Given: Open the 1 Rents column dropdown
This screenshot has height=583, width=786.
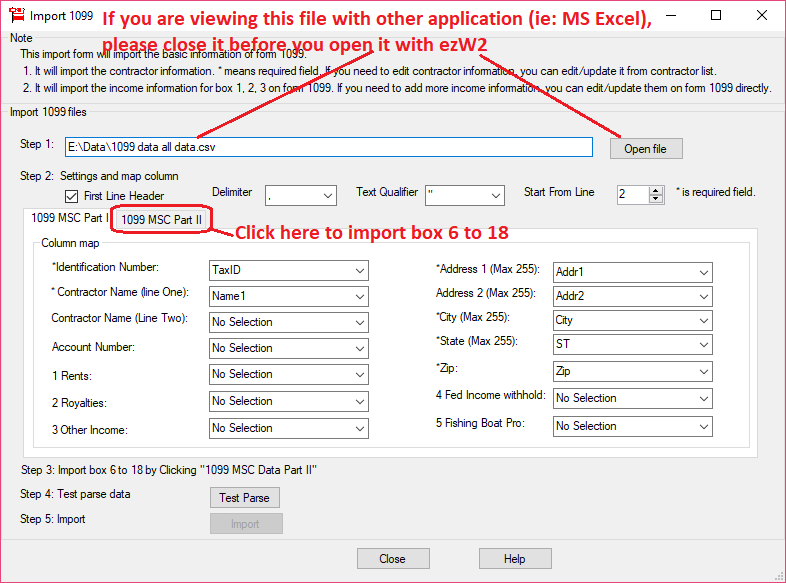Looking at the screenshot, I should click(x=289, y=374).
